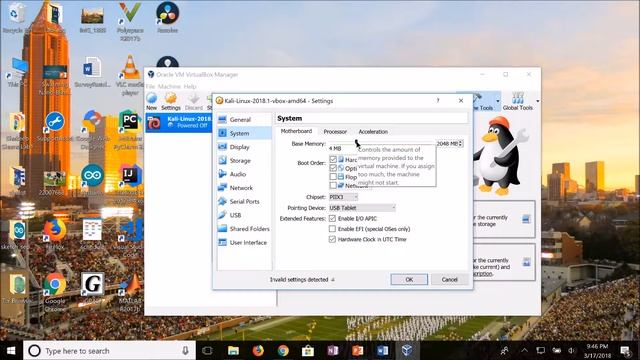Select the Kali-Linux-2018 VM in the list
640x360 pixels.
point(179,122)
